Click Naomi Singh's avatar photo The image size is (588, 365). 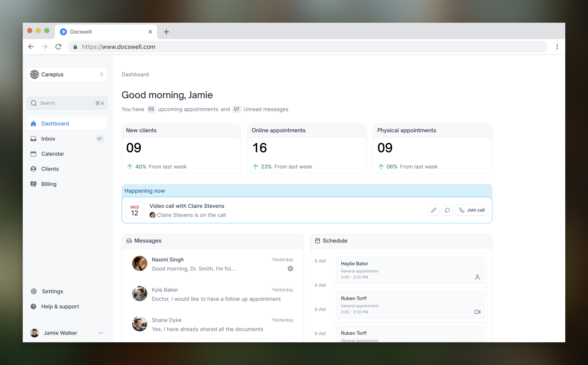click(x=140, y=263)
